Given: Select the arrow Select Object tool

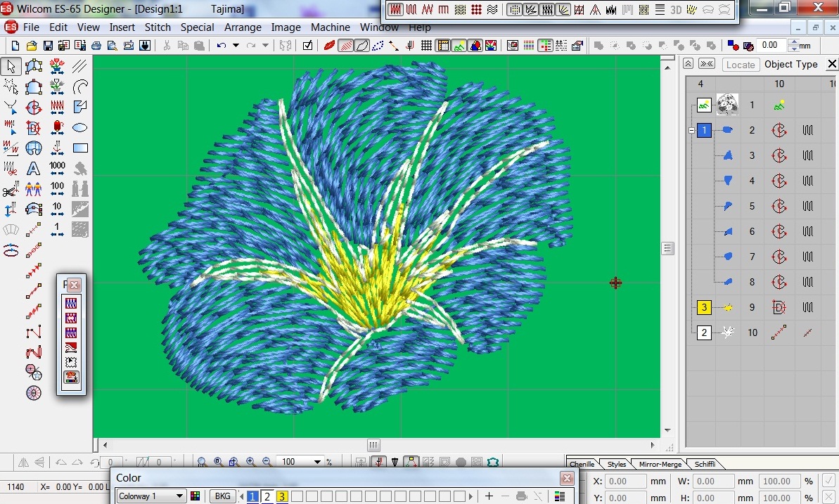Looking at the screenshot, I should click(11, 67).
